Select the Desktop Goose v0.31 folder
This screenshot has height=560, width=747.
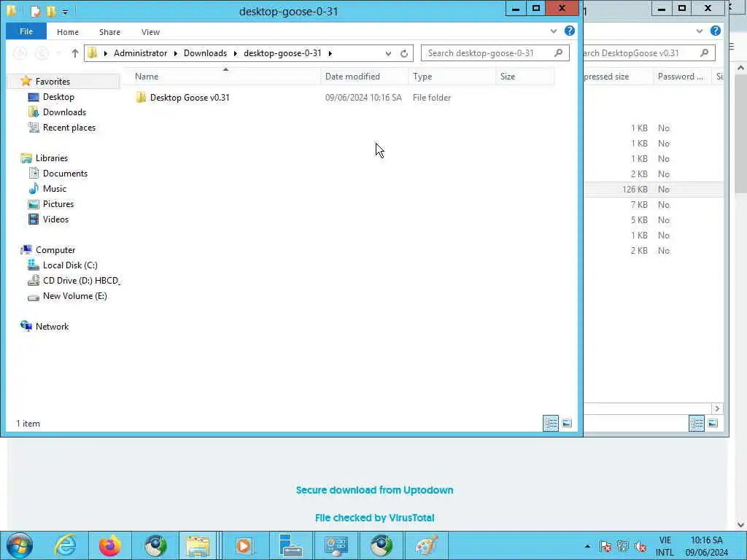coord(190,97)
